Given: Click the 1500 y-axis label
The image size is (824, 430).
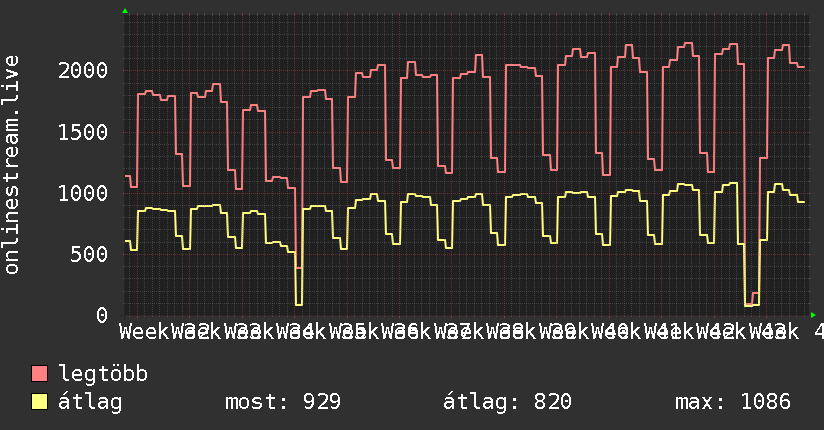Looking at the screenshot, I should pos(83,132).
